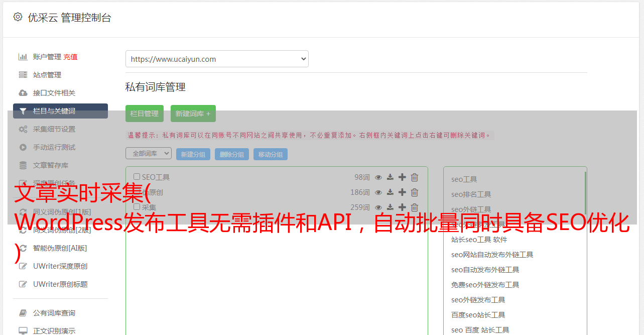Click the 新建词库 + button
This screenshot has height=335, width=644.
pos(193,114)
